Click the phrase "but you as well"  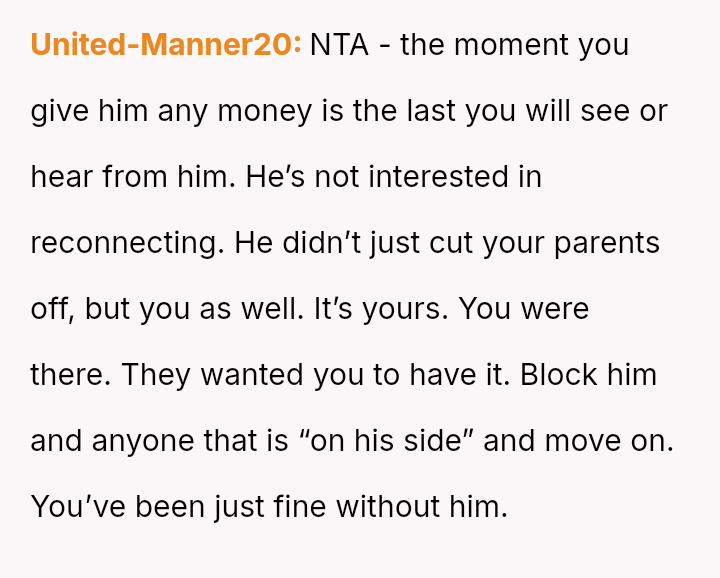coord(192,309)
